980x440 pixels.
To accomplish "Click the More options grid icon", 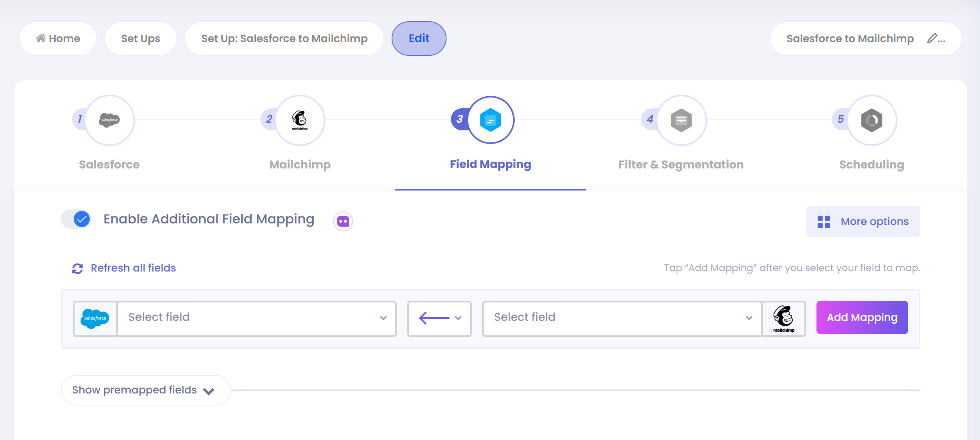I will point(824,222).
